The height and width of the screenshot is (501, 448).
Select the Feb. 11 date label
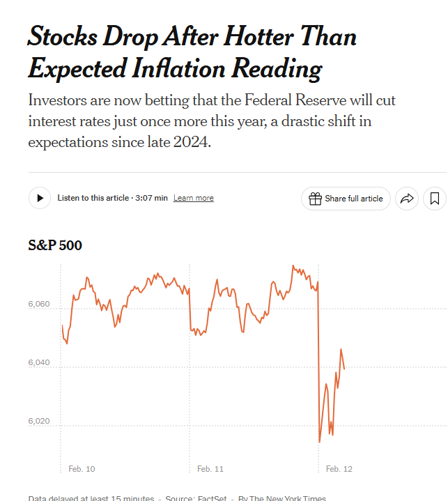210,469
